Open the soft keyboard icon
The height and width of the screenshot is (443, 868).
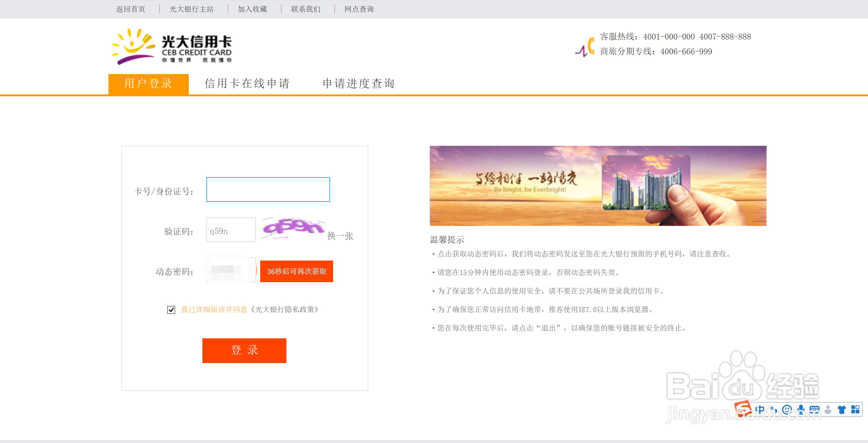tap(815, 409)
